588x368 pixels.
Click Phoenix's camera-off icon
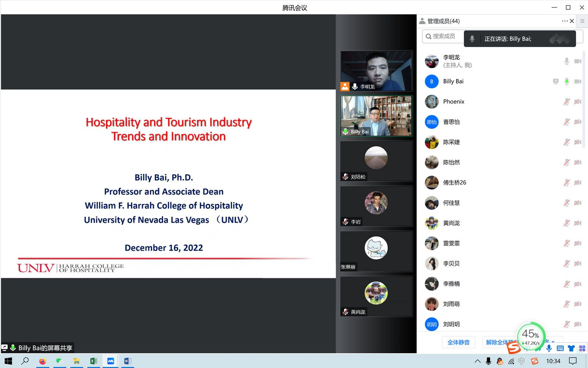pos(578,102)
